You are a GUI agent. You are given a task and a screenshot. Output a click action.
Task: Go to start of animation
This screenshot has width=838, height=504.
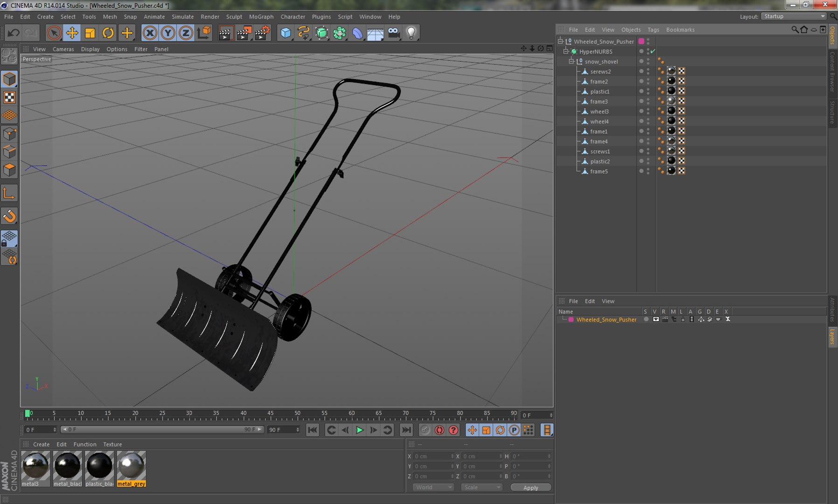313,430
